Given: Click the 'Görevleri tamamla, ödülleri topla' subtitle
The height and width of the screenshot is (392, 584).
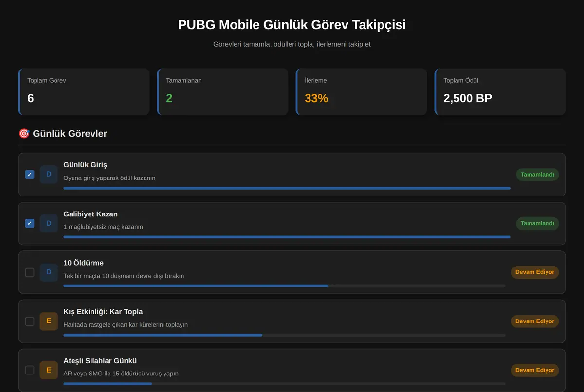Looking at the screenshot, I should (x=292, y=44).
